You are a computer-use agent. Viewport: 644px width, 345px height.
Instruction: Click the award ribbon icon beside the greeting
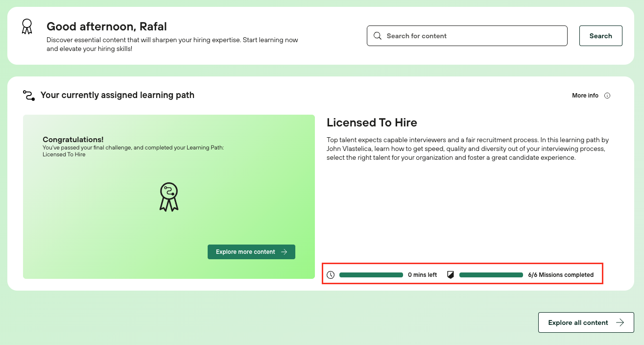click(27, 26)
